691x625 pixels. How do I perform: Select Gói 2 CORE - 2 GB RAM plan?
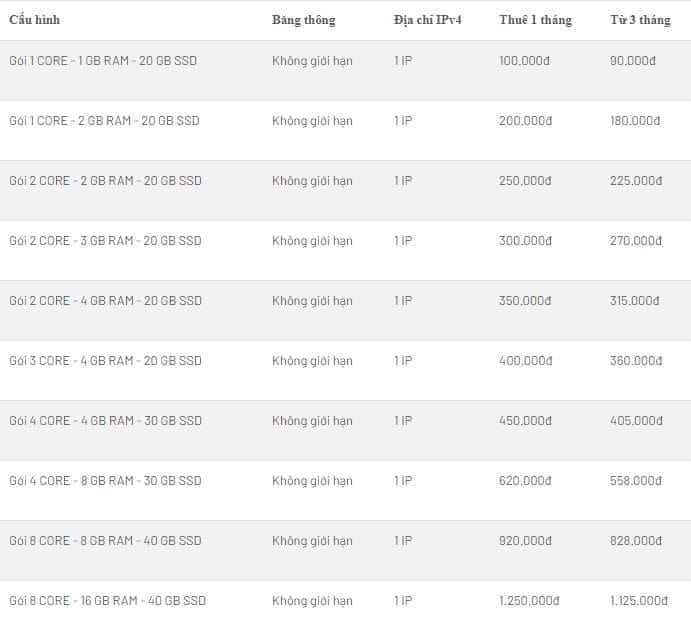(104, 181)
